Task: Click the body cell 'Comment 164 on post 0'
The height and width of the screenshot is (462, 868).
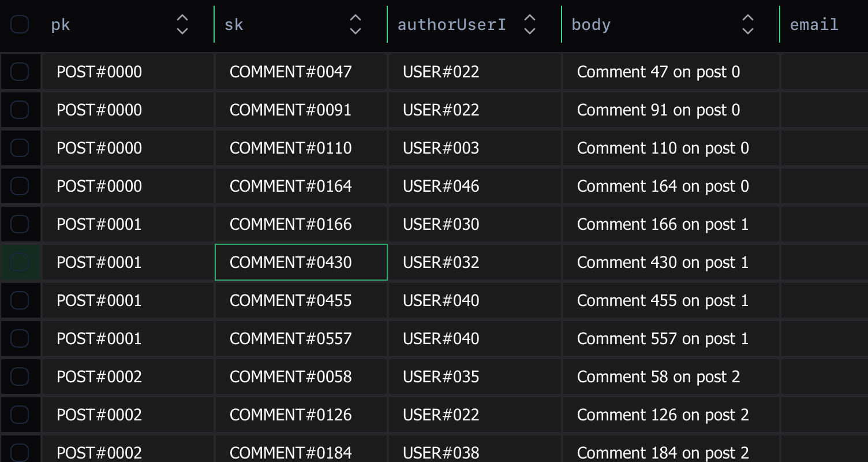Action: 671,186
